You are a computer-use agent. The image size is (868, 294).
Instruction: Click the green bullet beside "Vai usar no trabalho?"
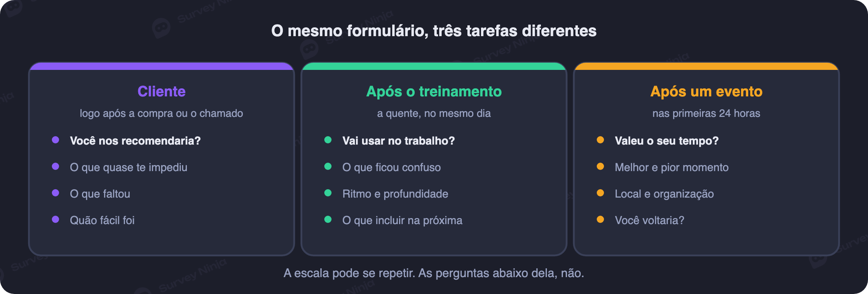tap(328, 140)
